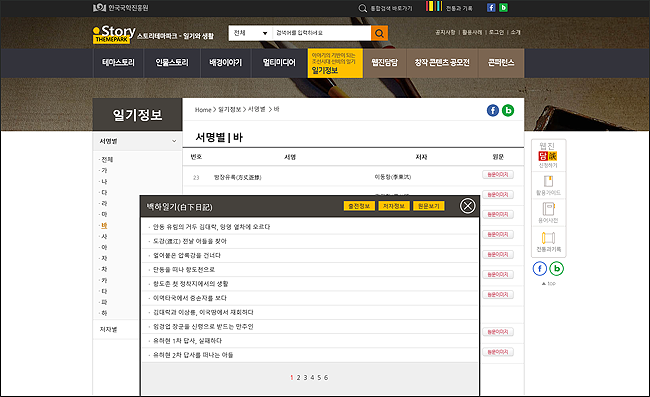The width and height of the screenshot is (650, 397).
Task: Open the 컨퍼런스 menu
Action: 501,63
